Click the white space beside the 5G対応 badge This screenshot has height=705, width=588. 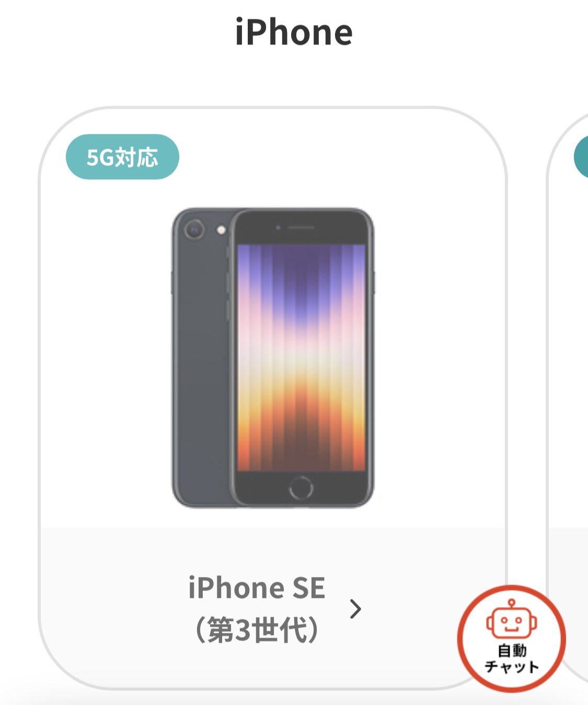pos(340,157)
